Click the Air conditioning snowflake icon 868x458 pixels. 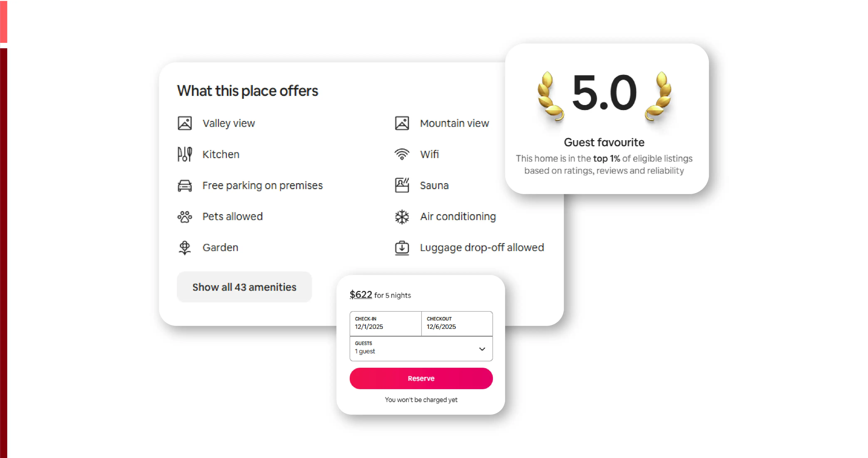pos(402,217)
